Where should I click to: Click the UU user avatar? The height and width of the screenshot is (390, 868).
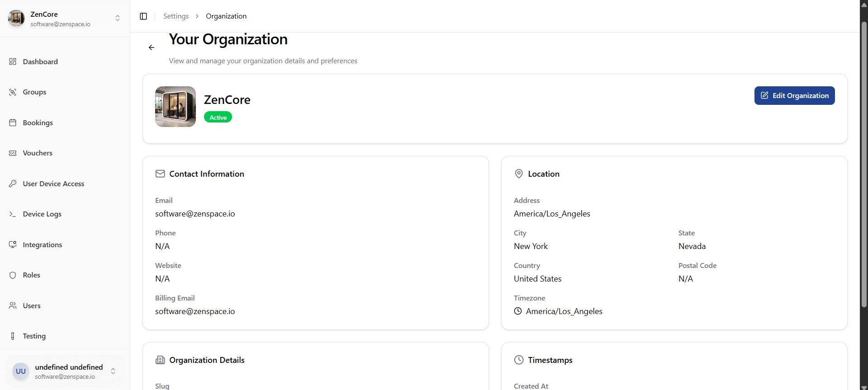(x=21, y=371)
